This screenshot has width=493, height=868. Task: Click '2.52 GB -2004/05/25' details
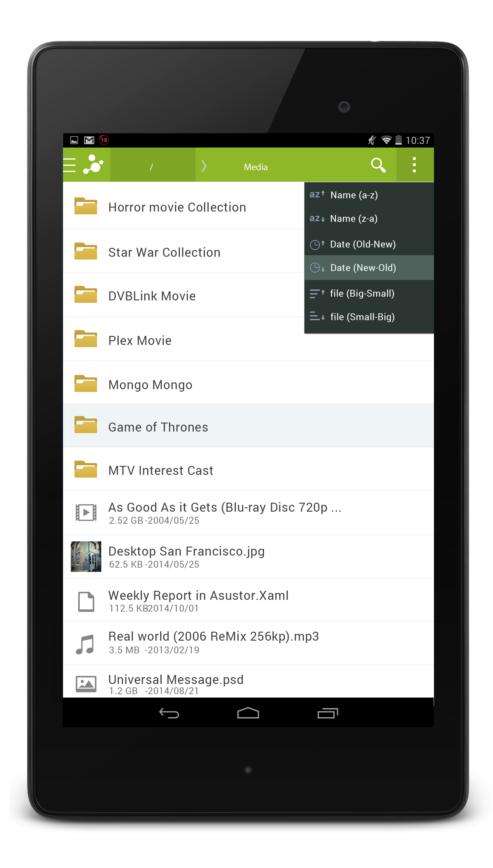click(x=154, y=520)
